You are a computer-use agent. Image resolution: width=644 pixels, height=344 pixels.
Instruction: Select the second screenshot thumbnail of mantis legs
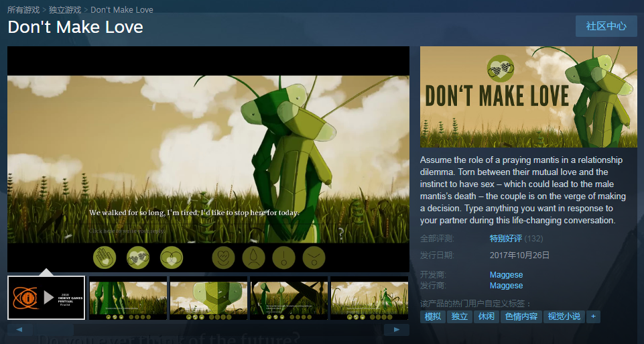pyautogui.click(x=128, y=298)
